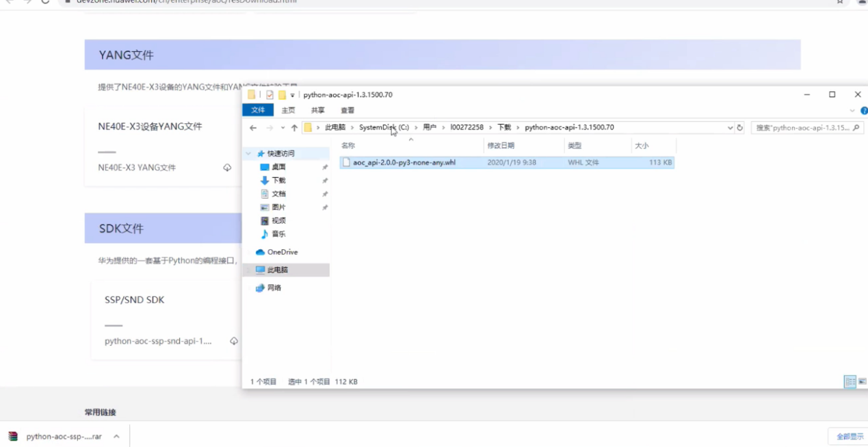This screenshot has width=868, height=447.
Task: Click the Explorer help question mark icon
Action: coord(864,110)
